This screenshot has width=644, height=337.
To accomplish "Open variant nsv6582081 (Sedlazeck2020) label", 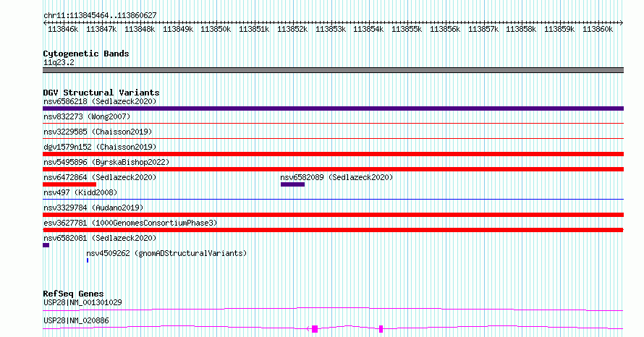I will pos(100,238).
